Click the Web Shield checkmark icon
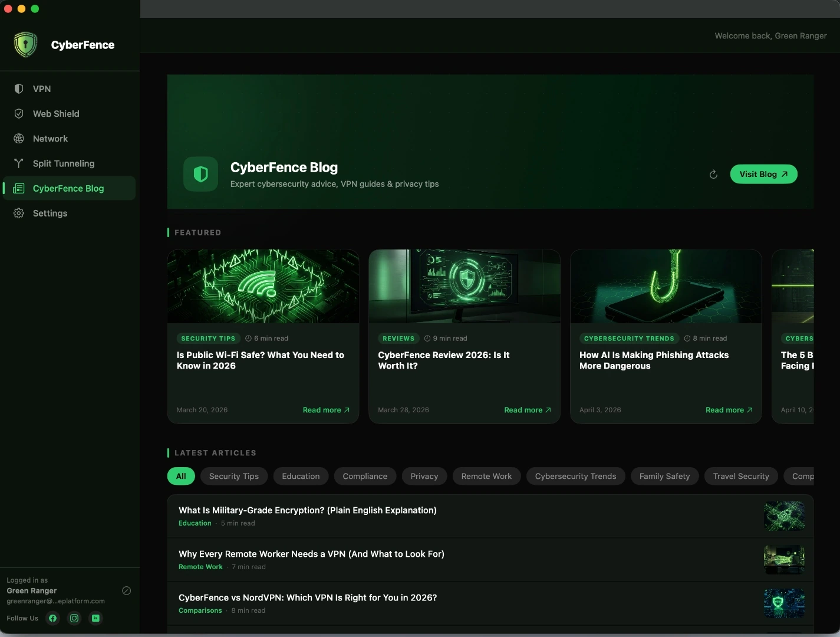The width and height of the screenshot is (840, 637). 19,114
